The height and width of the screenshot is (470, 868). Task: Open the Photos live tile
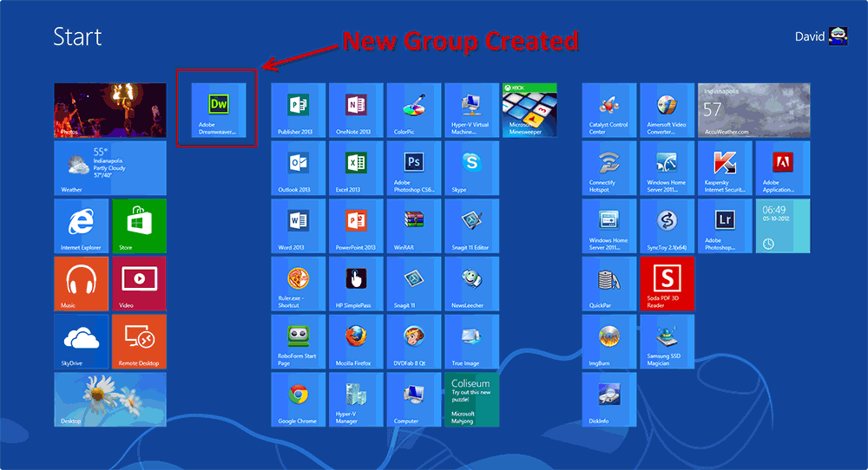click(x=110, y=110)
